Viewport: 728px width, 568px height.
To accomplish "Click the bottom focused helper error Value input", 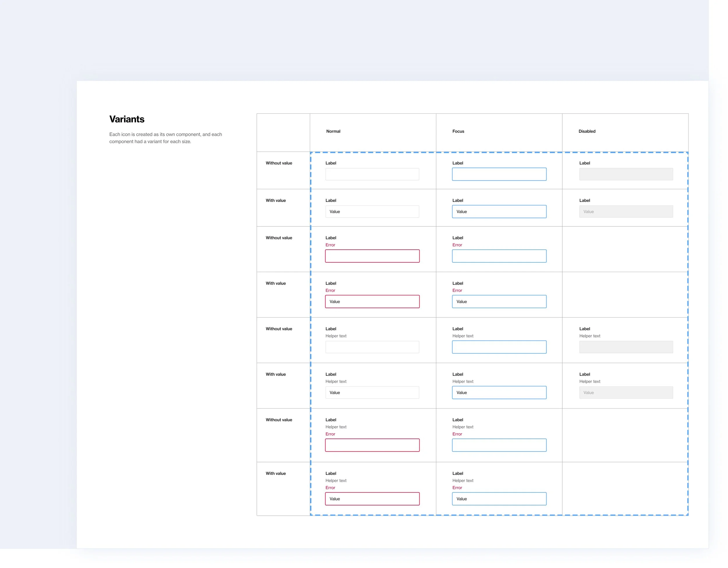I will [499, 499].
